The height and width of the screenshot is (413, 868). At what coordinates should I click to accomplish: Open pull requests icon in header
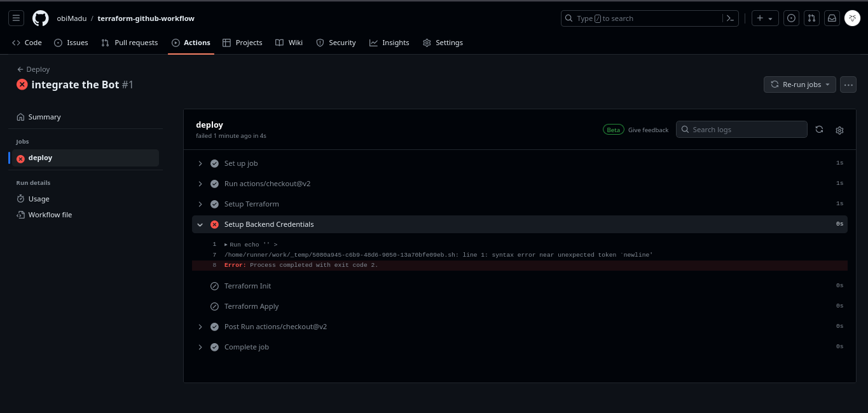tap(811, 18)
